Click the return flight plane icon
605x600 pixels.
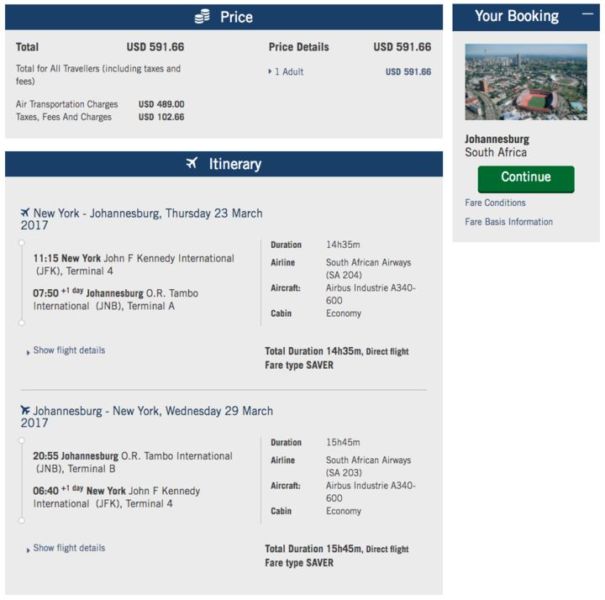[x=25, y=410]
